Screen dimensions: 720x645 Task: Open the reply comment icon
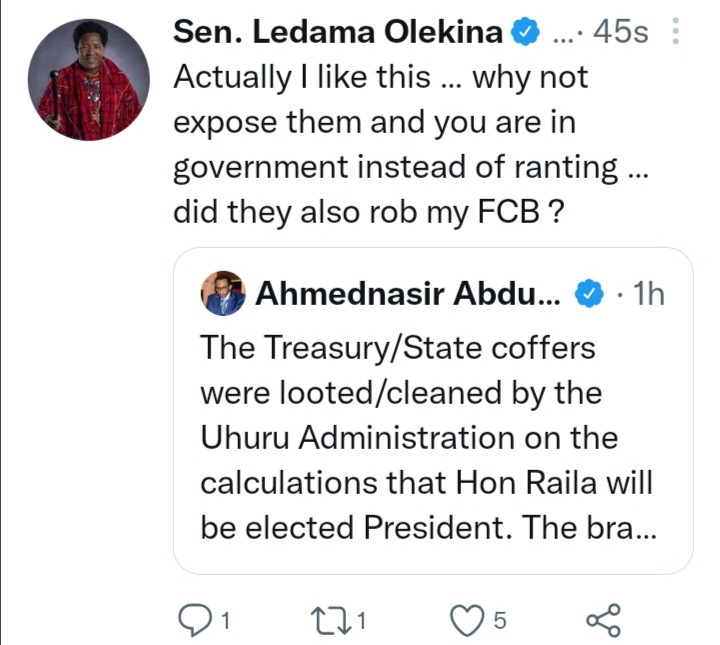(196, 620)
